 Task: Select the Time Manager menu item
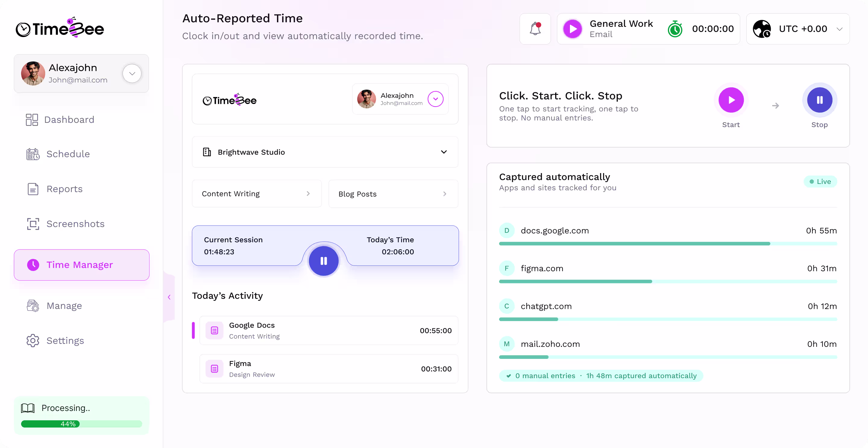click(82, 265)
